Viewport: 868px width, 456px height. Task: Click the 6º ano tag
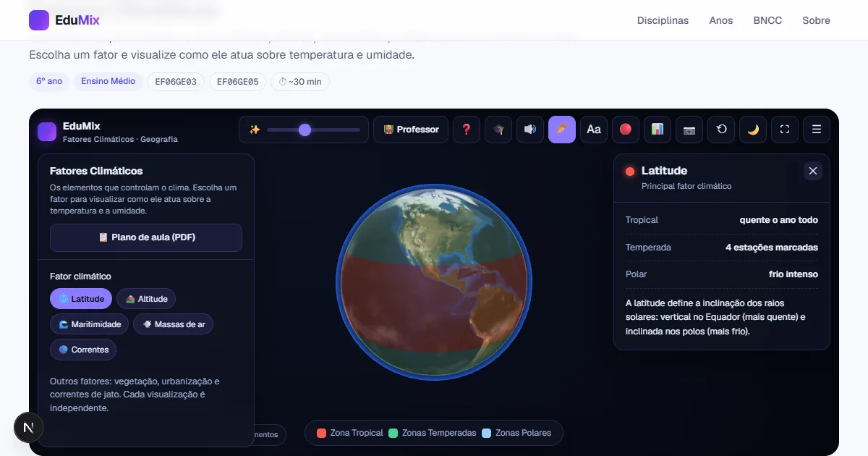point(49,82)
